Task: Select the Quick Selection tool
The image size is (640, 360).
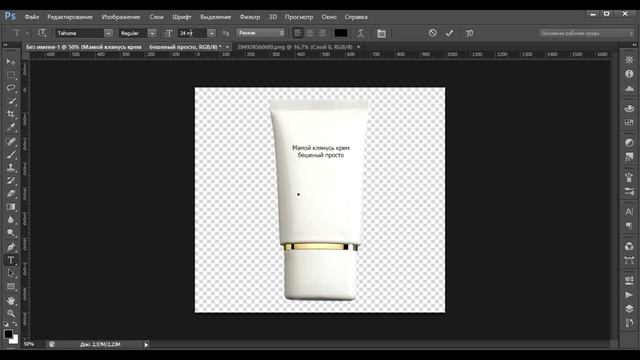Action: (x=11, y=101)
